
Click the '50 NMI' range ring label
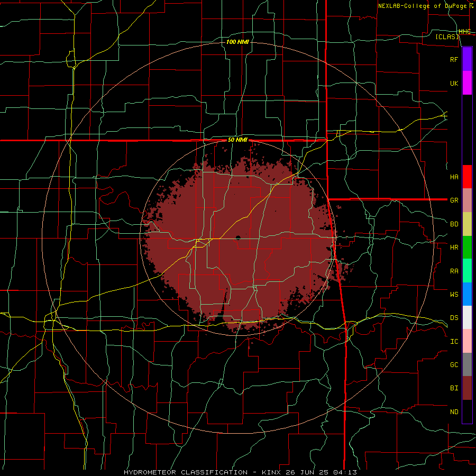tap(237, 140)
